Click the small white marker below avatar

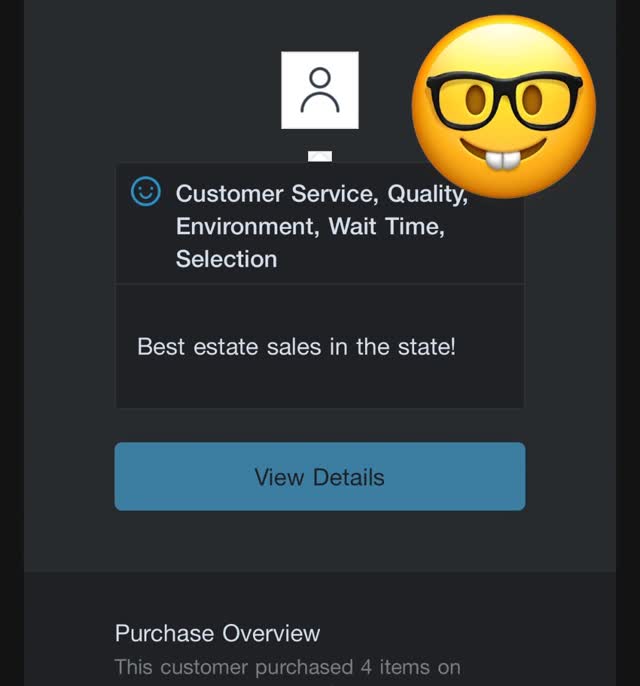coord(320,156)
